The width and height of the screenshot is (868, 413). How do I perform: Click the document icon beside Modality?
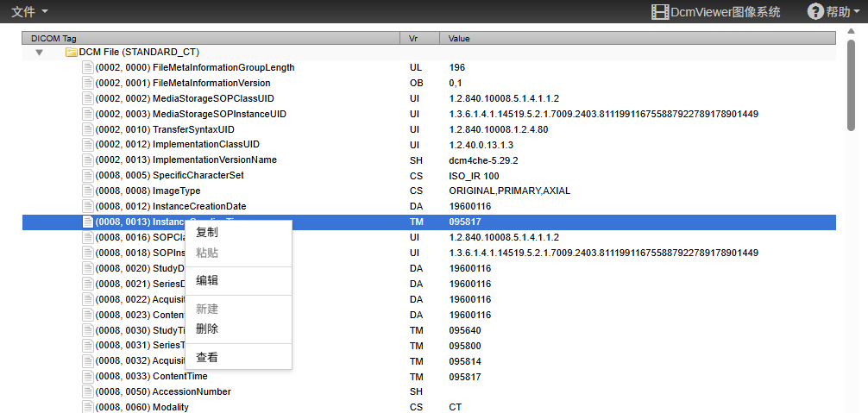coord(87,407)
